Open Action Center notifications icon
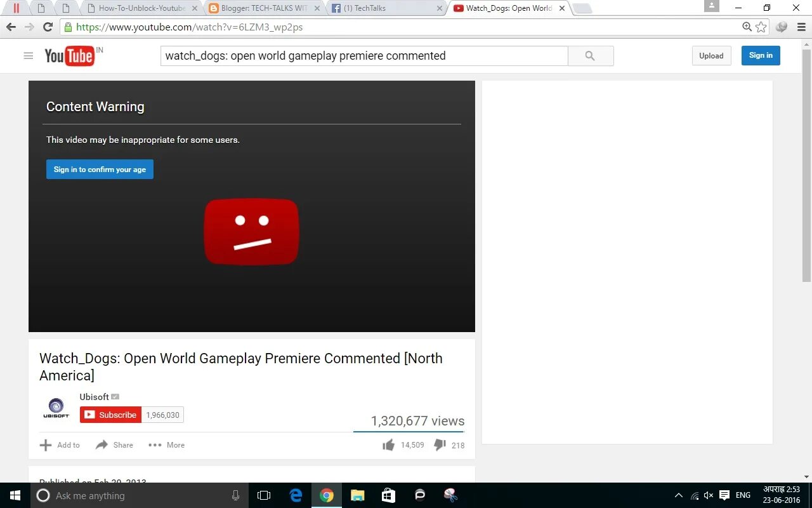The image size is (812, 508). tap(724, 495)
